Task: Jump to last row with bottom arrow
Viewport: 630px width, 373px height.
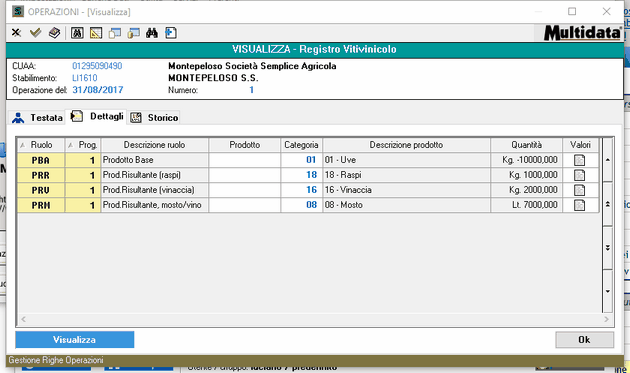Action: pos(608,291)
